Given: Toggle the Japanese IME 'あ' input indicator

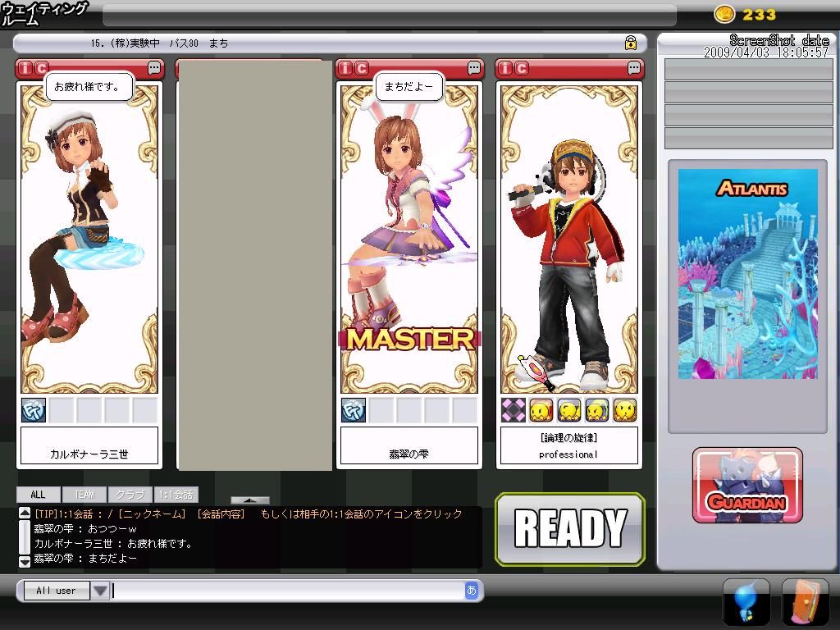Looking at the screenshot, I should click(472, 590).
